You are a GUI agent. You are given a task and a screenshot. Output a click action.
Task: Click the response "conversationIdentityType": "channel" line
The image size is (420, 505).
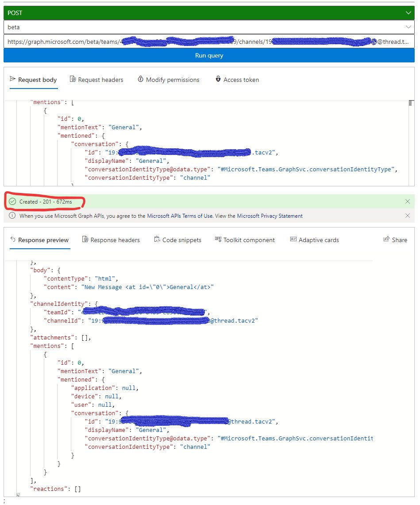point(147,447)
